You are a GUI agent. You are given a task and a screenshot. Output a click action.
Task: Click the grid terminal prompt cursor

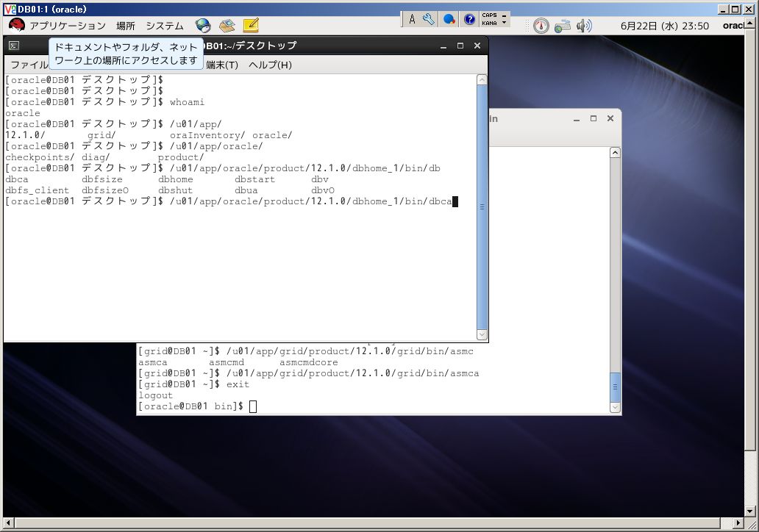pos(253,407)
